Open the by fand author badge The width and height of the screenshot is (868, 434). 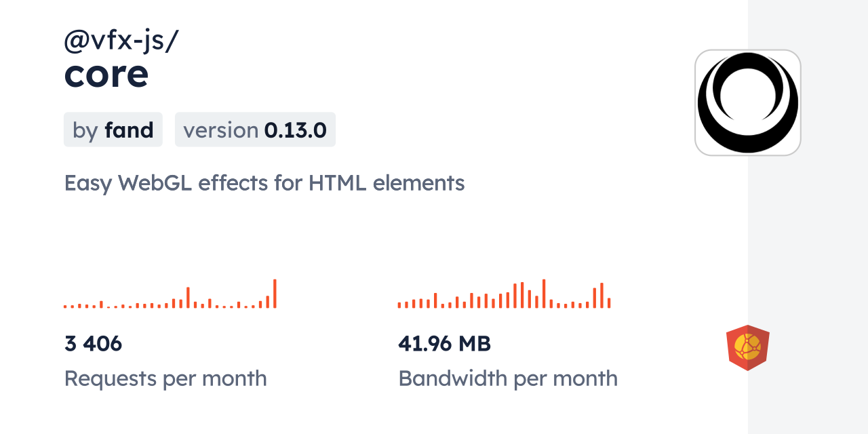113,130
